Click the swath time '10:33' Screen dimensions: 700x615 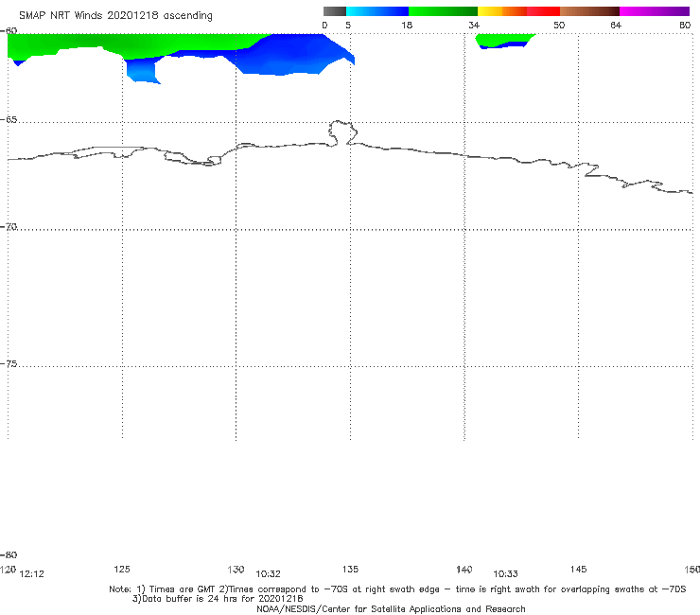click(505, 574)
